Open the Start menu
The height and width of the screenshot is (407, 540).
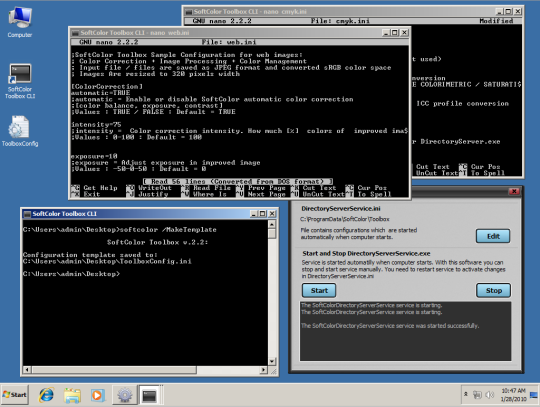(x=15, y=395)
